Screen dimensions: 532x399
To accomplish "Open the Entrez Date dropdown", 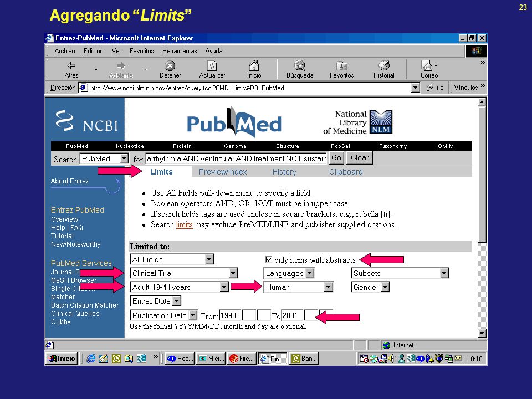I will [155, 301].
